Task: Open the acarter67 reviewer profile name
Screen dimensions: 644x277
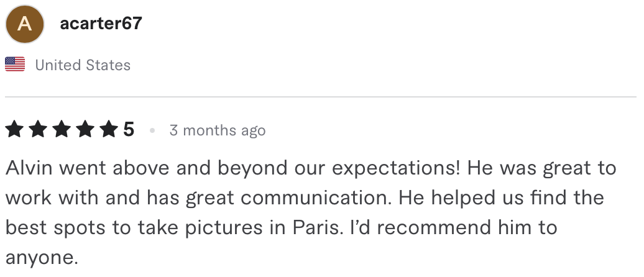Action: (101, 24)
